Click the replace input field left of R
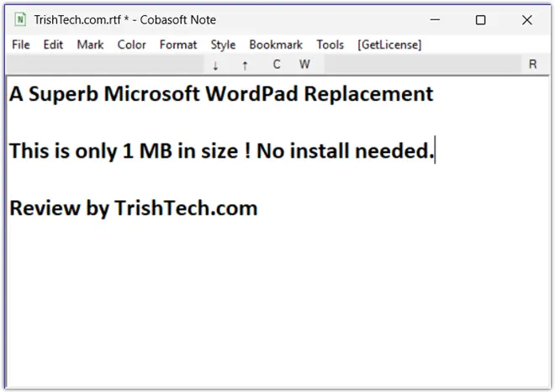The width and height of the screenshot is (555, 392). pyautogui.click(x=423, y=65)
